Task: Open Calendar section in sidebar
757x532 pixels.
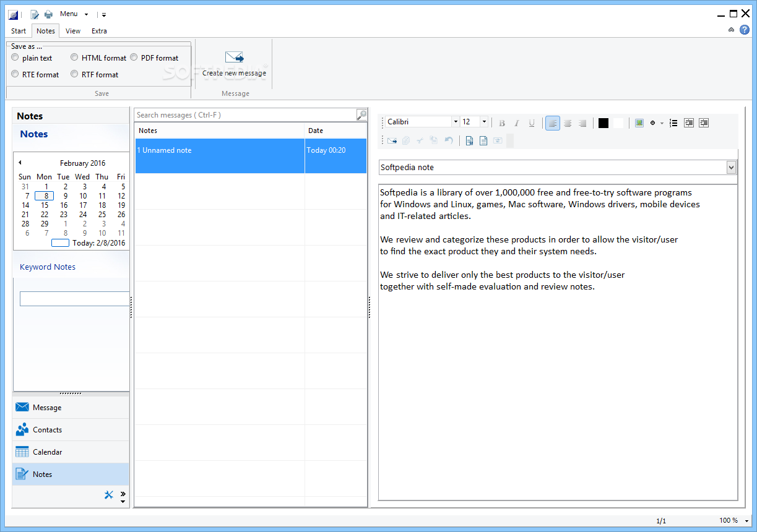Action: (x=71, y=452)
